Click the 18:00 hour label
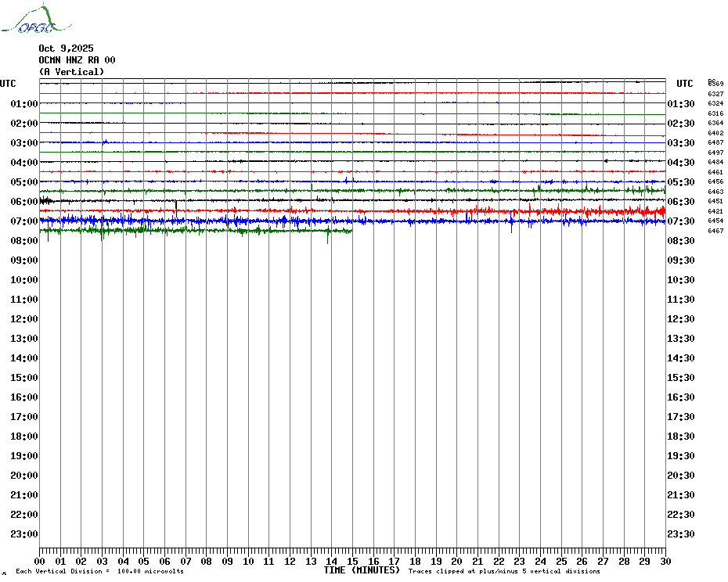Viewport: 728px width, 582px height. [x=24, y=436]
